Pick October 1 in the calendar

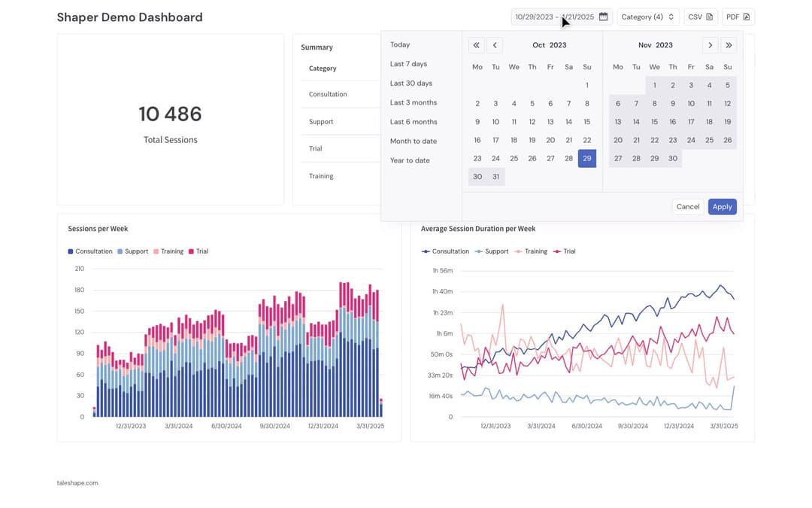click(586, 86)
